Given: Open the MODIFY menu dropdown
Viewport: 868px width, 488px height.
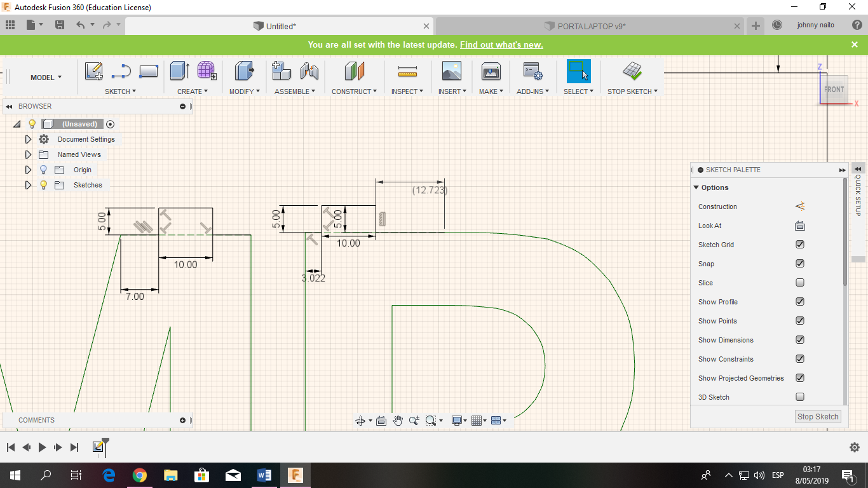Looking at the screenshot, I should [245, 91].
